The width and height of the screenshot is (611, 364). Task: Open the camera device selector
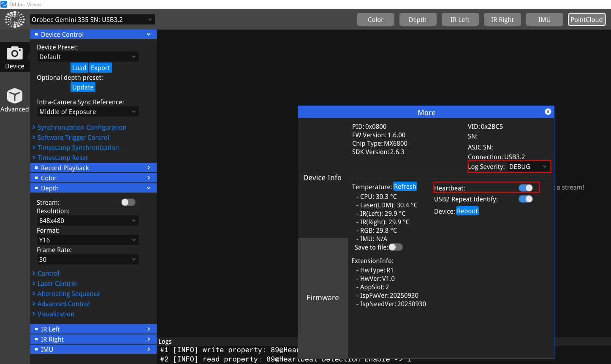(92, 19)
